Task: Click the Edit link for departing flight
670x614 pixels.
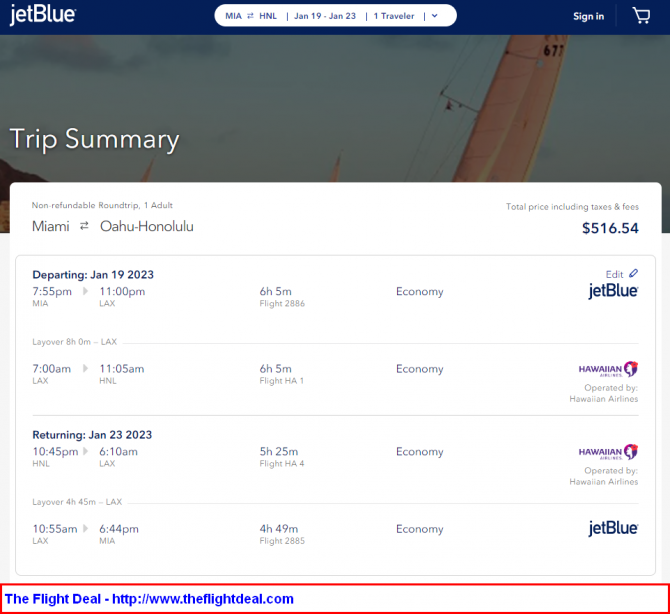Action: point(614,274)
